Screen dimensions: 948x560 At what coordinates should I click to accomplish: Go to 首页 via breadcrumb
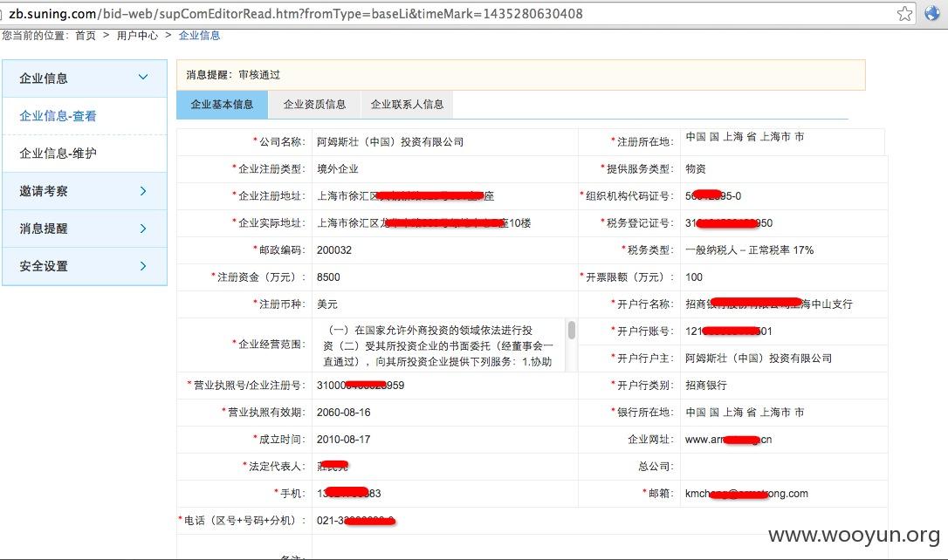click(86, 36)
